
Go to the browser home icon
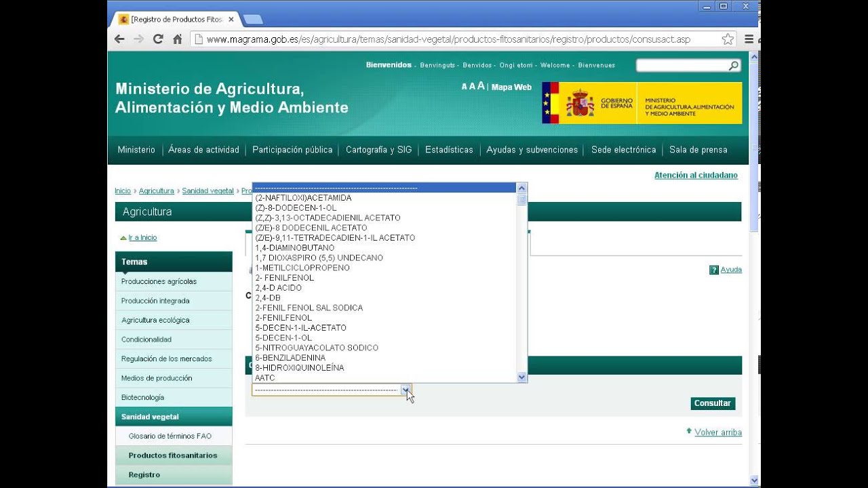coord(177,39)
